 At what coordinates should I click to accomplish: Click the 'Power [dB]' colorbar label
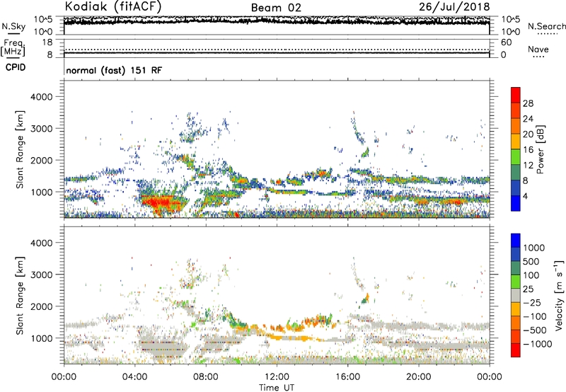(x=541, y=149)
